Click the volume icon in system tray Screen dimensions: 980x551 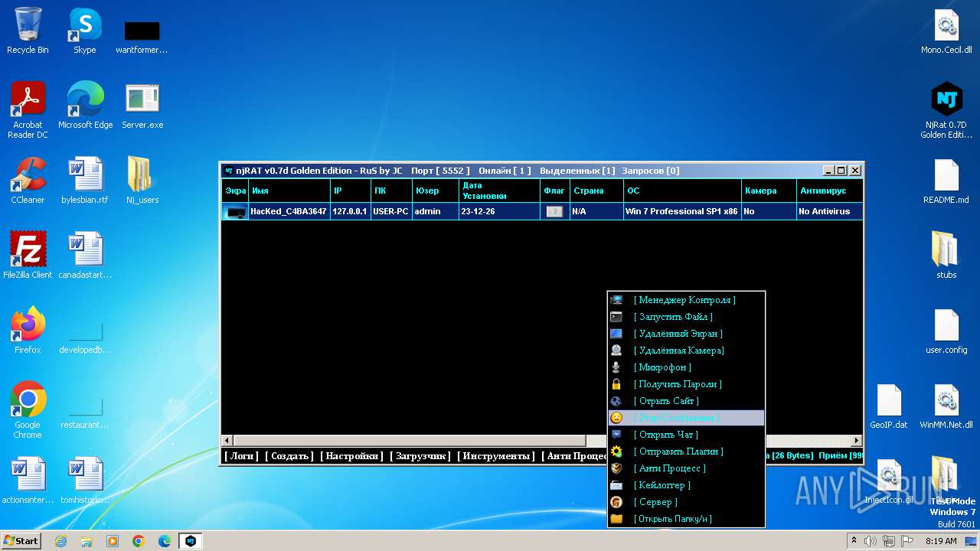tap(871, 540)
